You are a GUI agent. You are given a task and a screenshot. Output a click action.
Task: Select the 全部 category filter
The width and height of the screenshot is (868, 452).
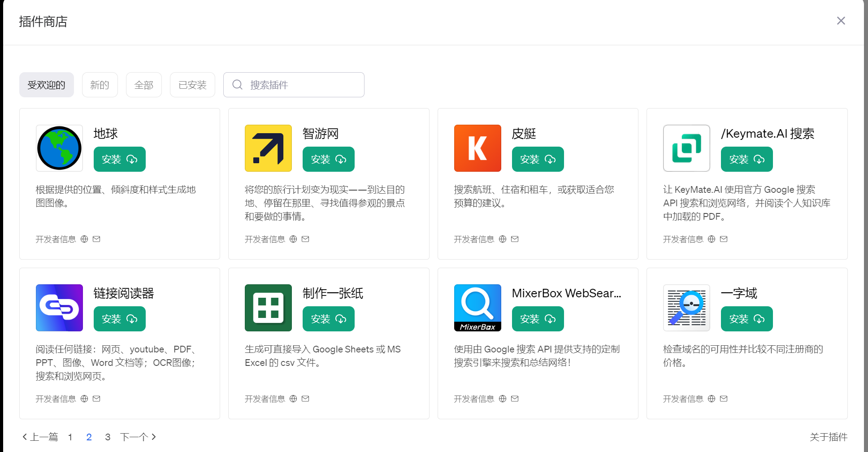[143, 85]
